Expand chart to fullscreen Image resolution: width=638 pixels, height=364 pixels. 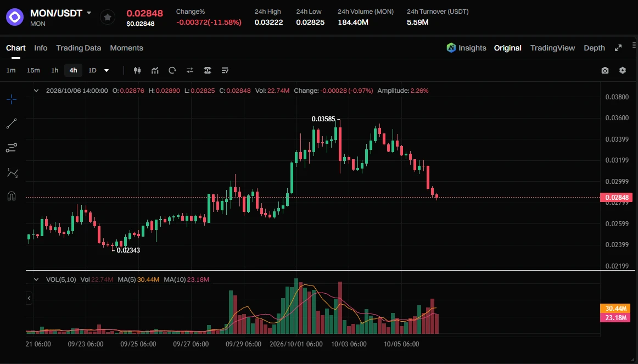tap(618, 48)
